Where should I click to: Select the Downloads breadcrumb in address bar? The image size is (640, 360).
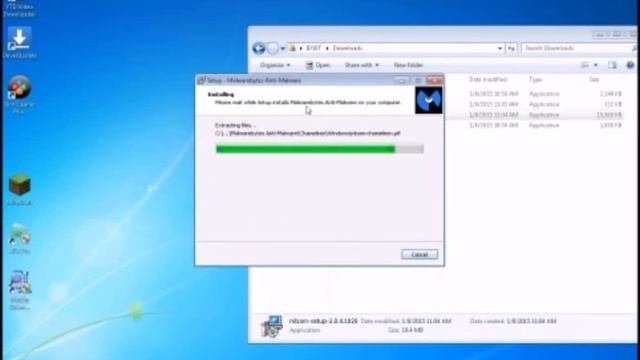click(347, 48)
